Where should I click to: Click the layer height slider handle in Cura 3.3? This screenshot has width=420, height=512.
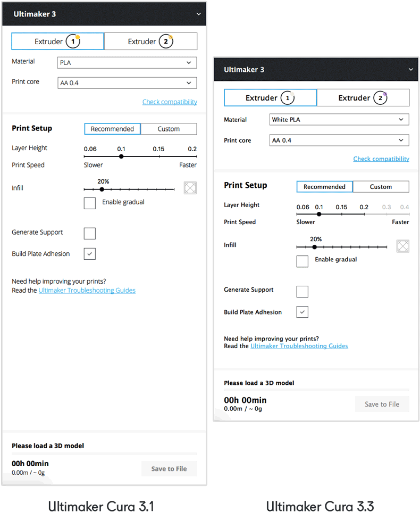tap(319, 214)
